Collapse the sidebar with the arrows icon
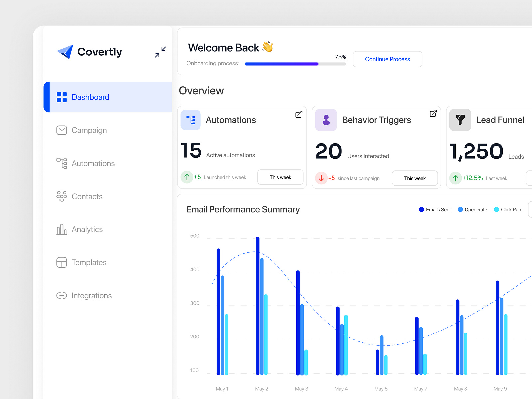This screenshot has height=399, width=532. (160, 52)
